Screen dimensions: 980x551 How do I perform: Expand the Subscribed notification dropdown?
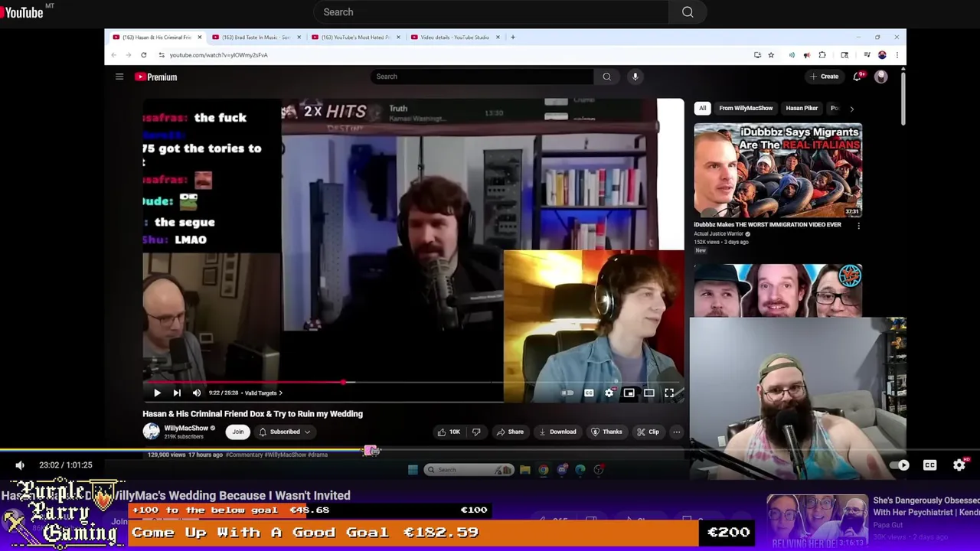[x=285, y=432]
